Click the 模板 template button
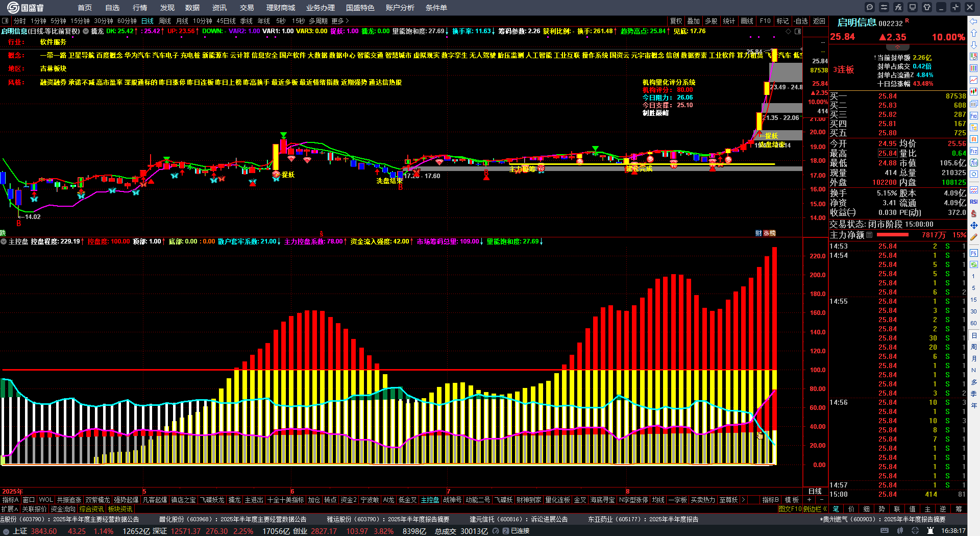Image resolution: width=980 pixels, height=536 pixels. [792, 500]
